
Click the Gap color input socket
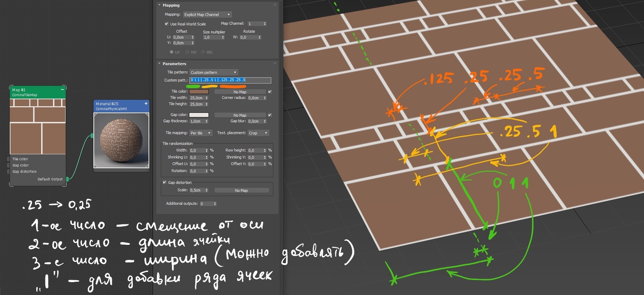(8, 165)
